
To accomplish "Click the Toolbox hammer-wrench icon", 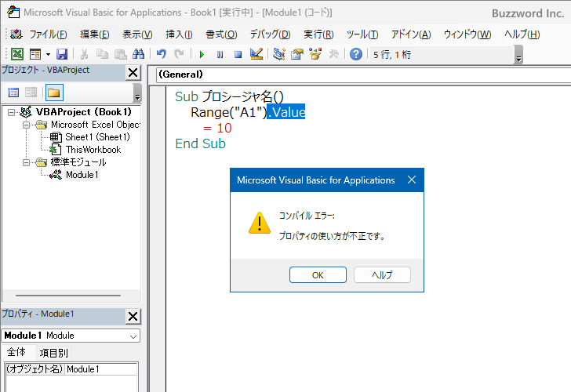I will (x=333, y=54).
